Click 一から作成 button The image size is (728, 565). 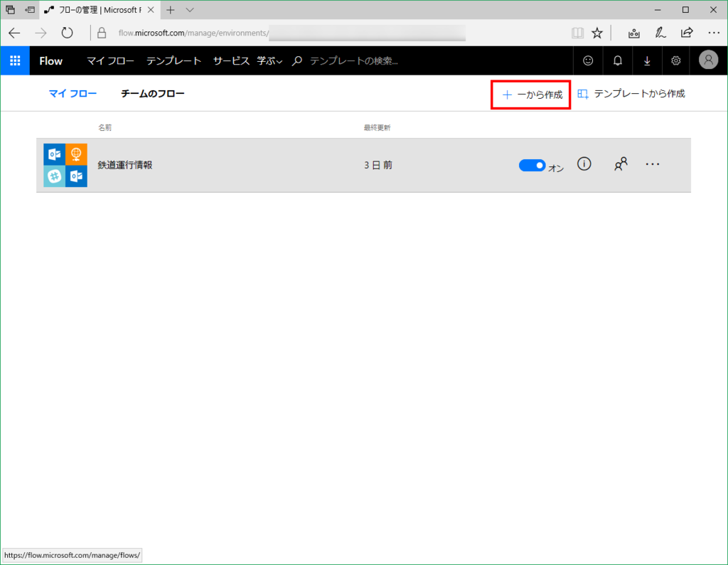[x=532, y=95]
